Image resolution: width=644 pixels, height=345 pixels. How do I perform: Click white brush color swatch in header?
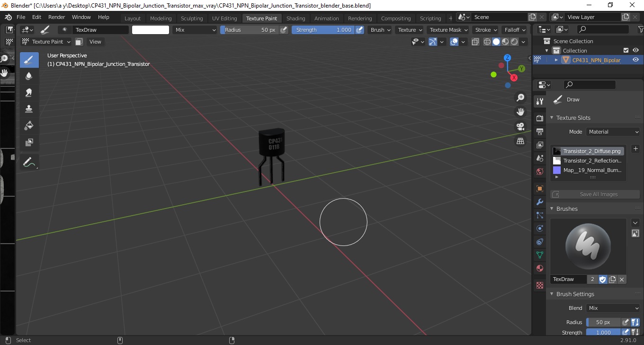tap(151, 30)
